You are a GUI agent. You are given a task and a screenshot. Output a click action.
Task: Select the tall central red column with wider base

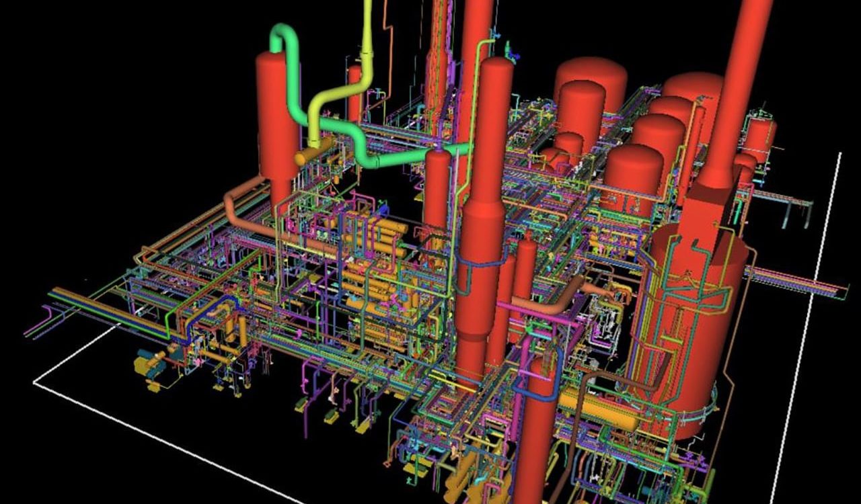click(482, 222)
